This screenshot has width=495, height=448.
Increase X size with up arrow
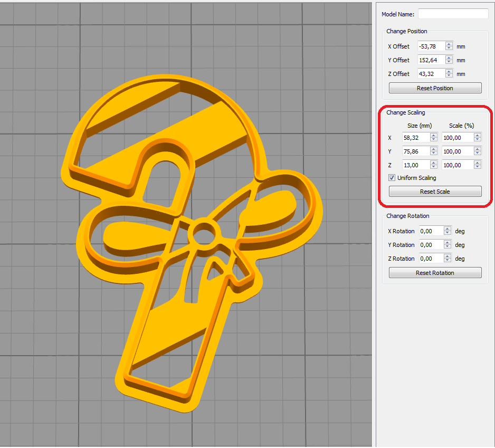434,135
